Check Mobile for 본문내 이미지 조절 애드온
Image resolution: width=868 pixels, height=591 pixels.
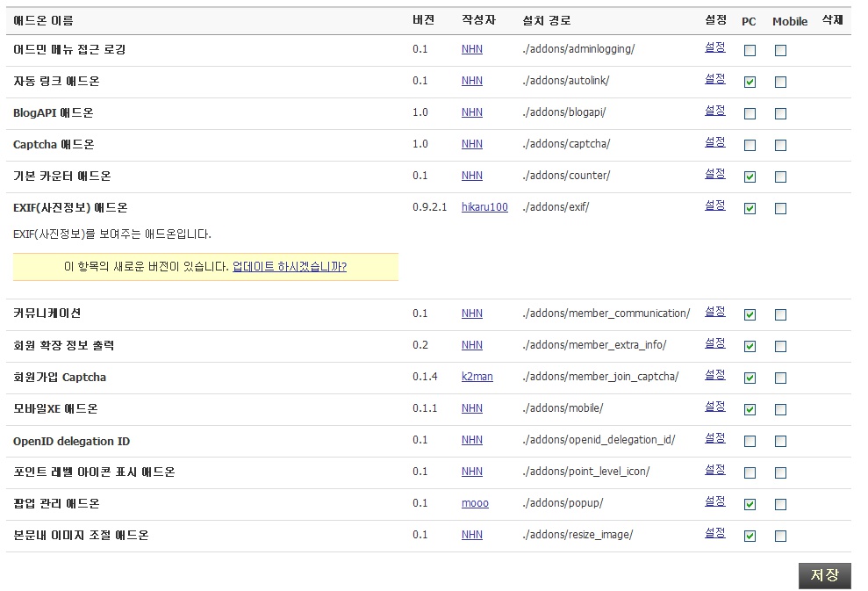[x=780, y=536]
